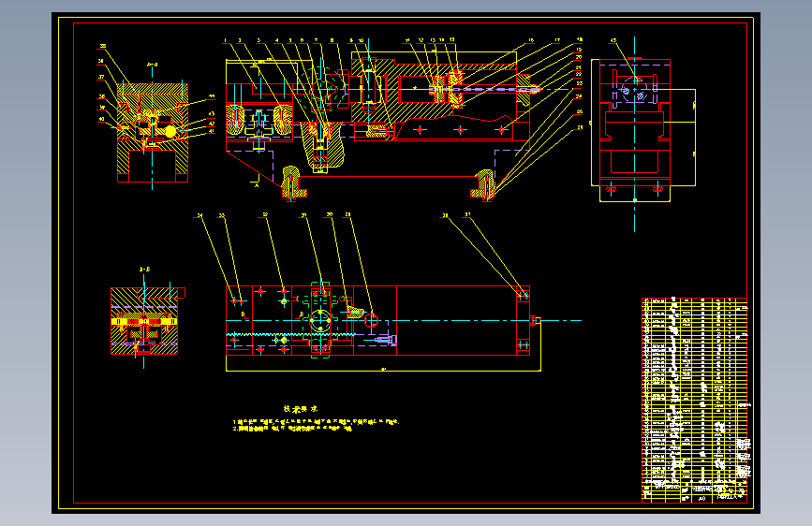Click part balloon number 45

613,40
